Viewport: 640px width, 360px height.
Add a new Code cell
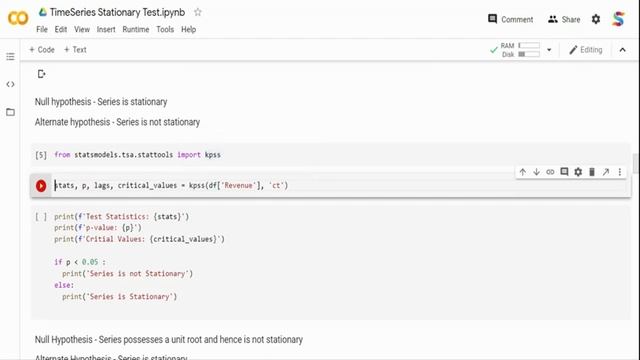[x=42, y=49]
